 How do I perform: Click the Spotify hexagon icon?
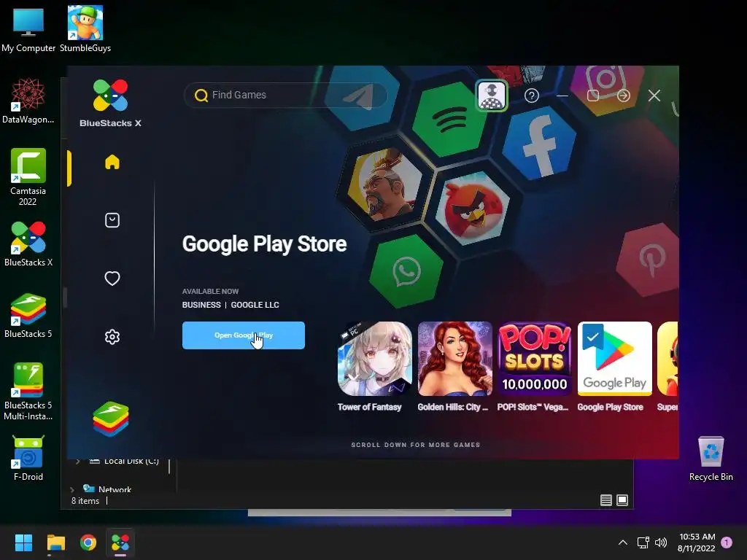point(450,119)
